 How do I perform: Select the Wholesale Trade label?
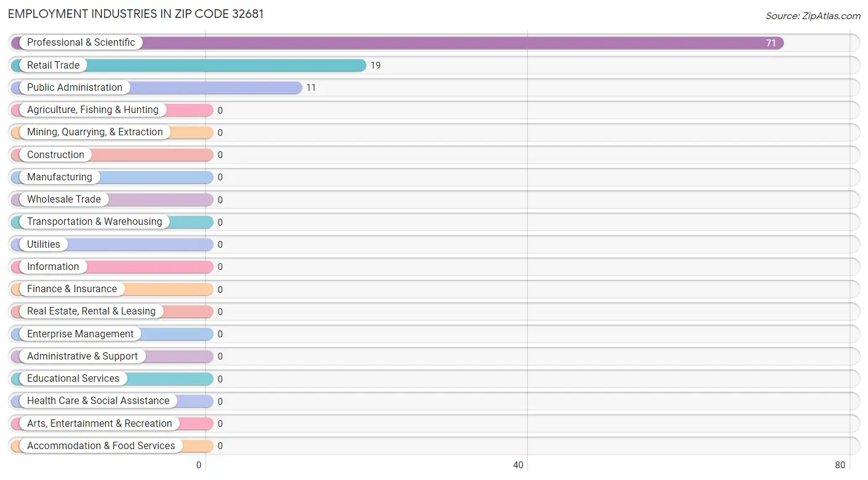pos(64,200)
